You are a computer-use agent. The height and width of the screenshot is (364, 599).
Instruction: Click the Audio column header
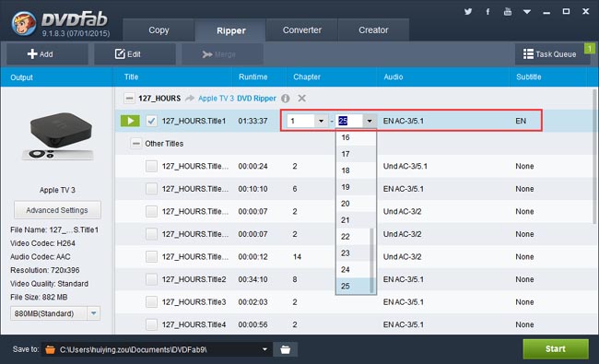(x=393, y=76)
